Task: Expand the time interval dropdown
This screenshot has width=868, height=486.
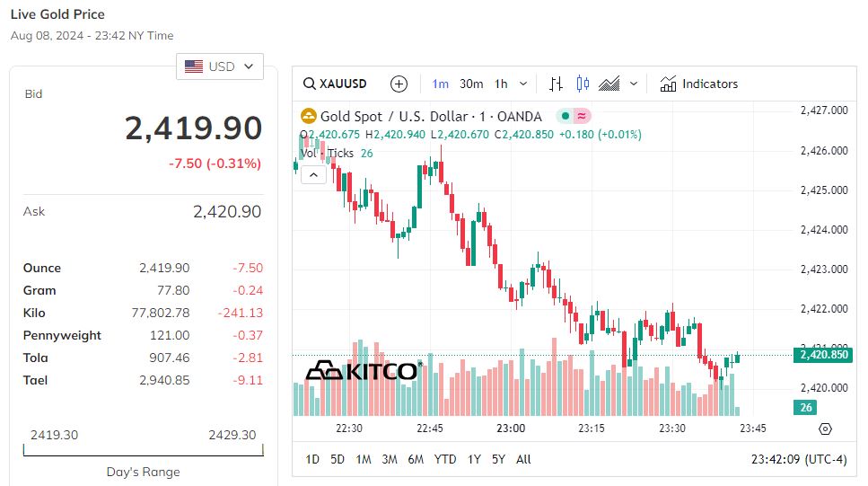Action: (523, 84)
